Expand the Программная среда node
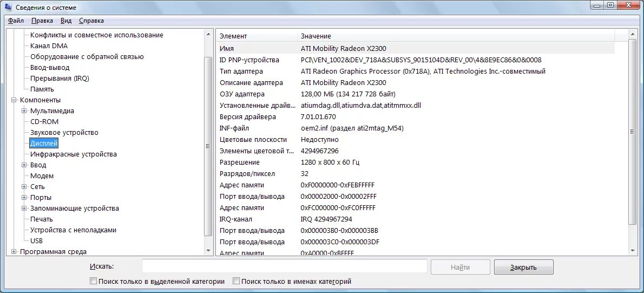Image resolution: width=644 pixels, height=293 pixels. tap(14, 251)
